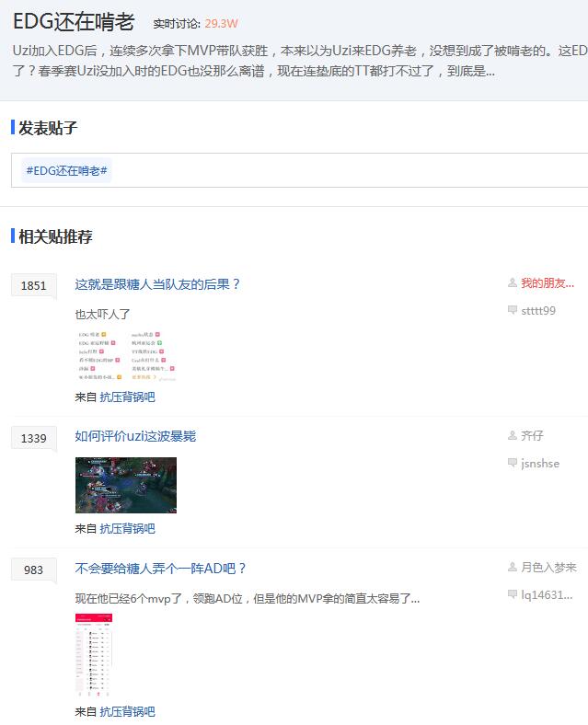The height and width of the screenshot is (725, 588).
Task: Open 抗压背锅吧 link under the 1339 post
Action: [127, 528]
